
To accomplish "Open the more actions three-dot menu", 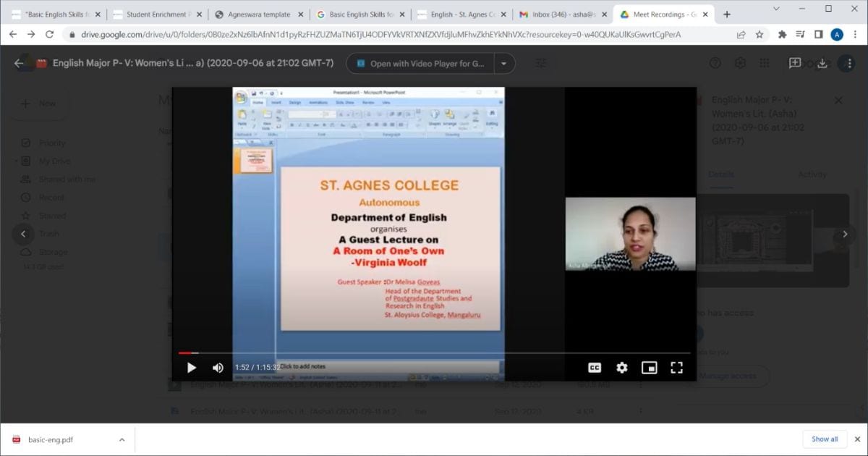I will coord(847,64).
